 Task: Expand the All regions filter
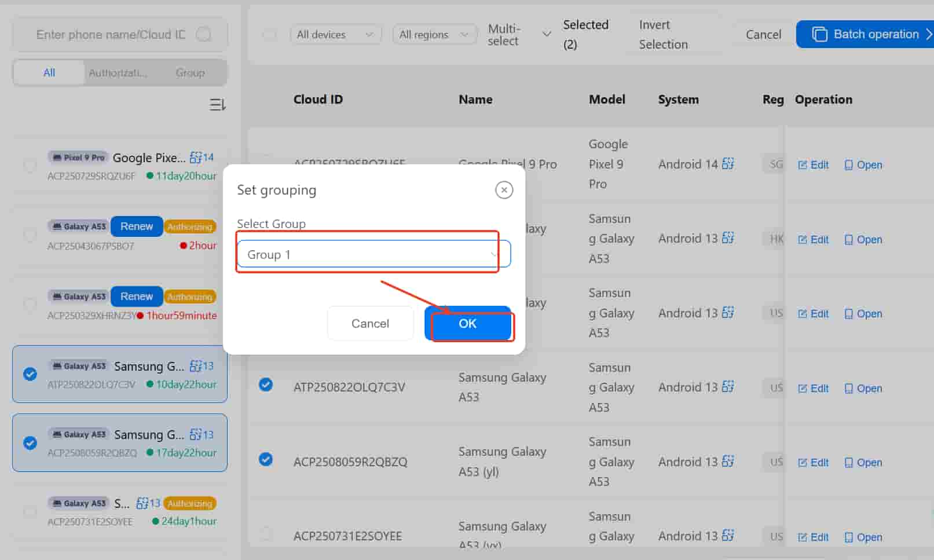434,35
